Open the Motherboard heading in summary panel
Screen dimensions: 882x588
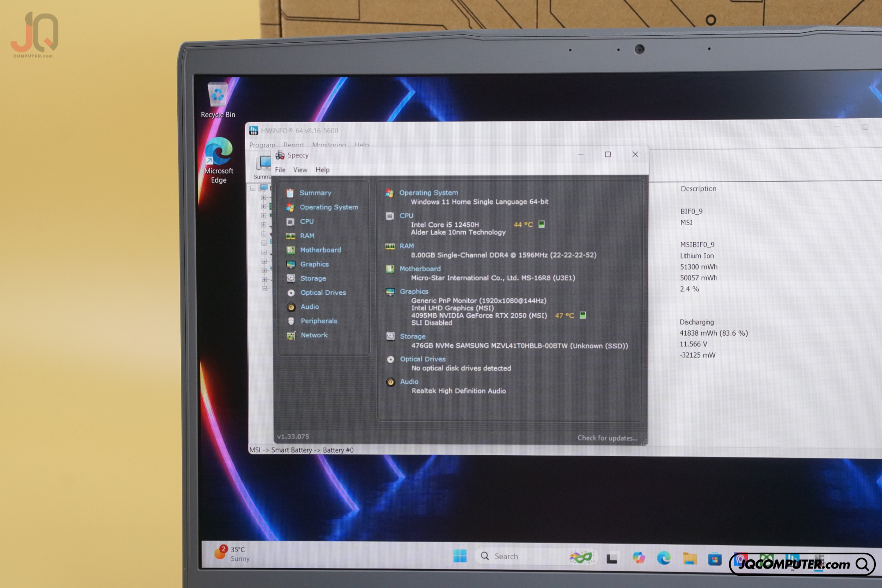coord(420,269)
